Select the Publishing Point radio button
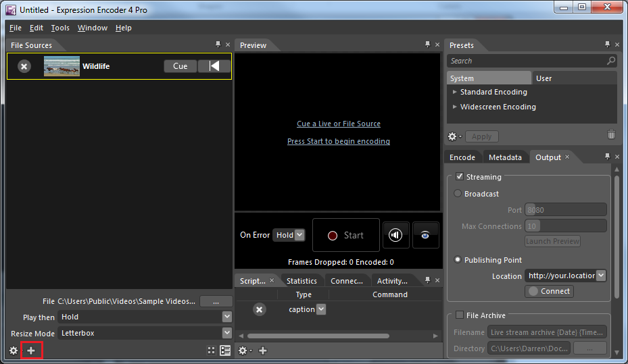Screen dimensions: 628x364 458,259
